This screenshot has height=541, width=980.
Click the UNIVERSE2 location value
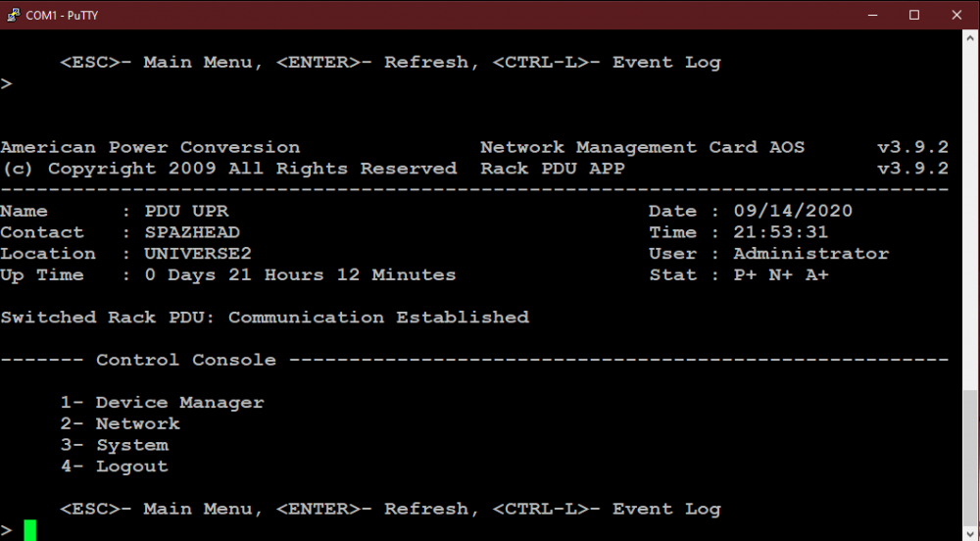click(x=198, y=254)
